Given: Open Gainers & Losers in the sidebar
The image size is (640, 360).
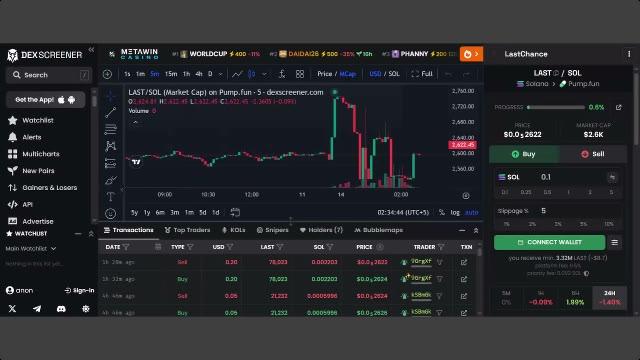Looking at the screenshot, I should [x=43, y=188].
